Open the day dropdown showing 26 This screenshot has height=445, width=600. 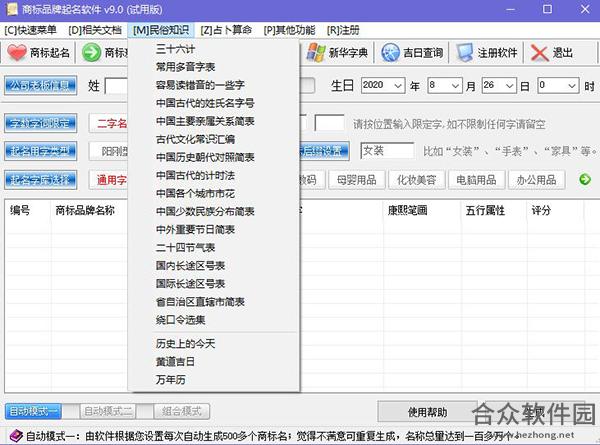coord(509,85)
